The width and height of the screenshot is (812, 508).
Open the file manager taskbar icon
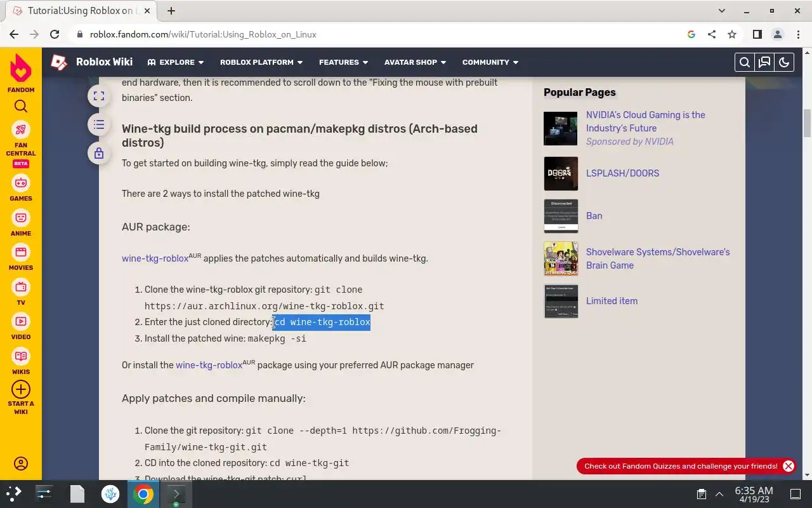(x=77, y=494)
